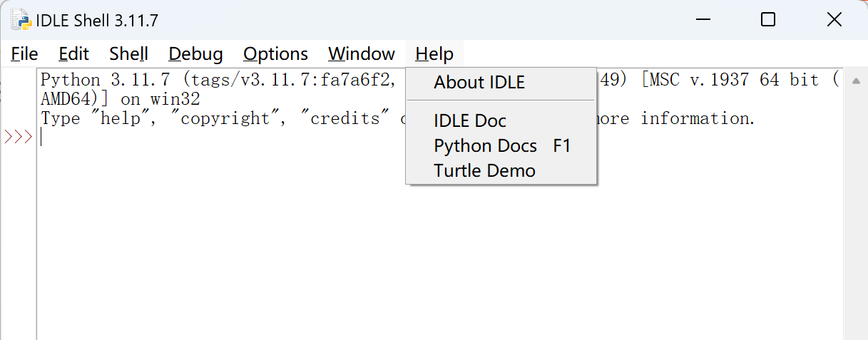Click the Python IDLE title bar icon
868x340 pixels.
coord(21,20)
